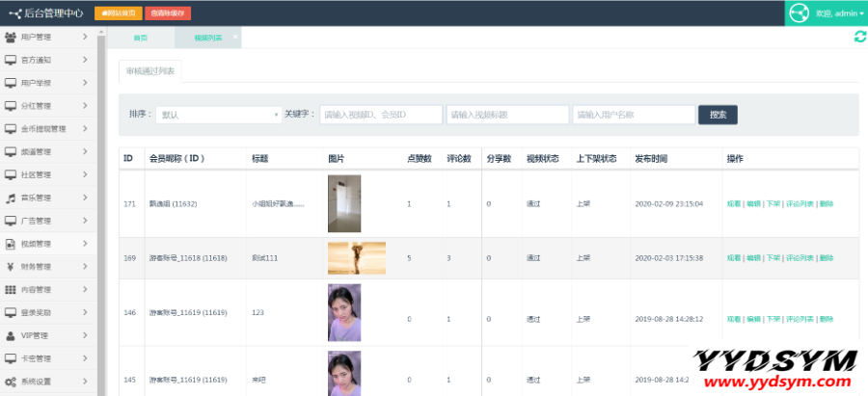Click the person icon for VIP管理

coord(11,335)
